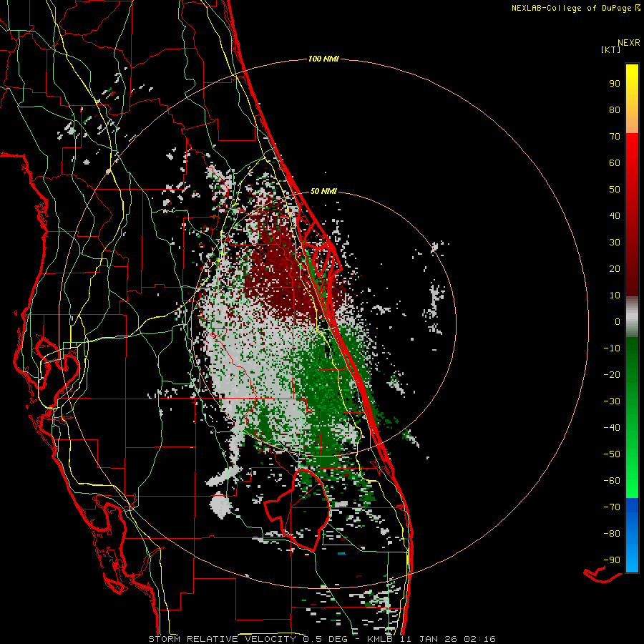Click the -60 value on velocity scale

[x=612, y=481]
